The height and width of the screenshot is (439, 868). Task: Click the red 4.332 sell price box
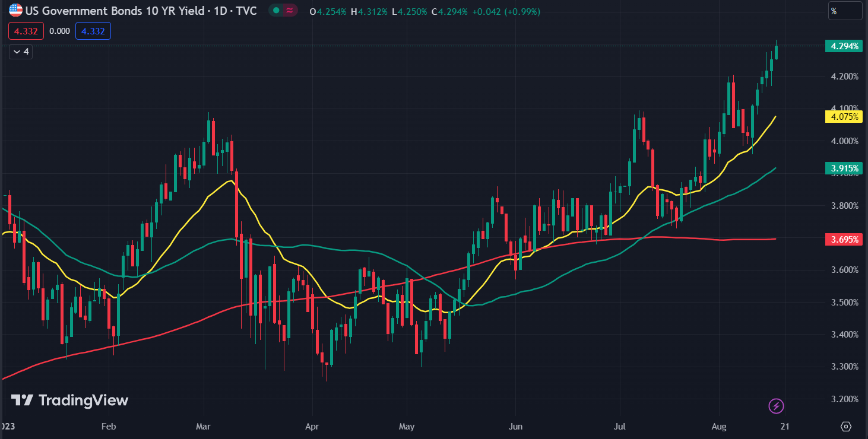tap(26, 31)
